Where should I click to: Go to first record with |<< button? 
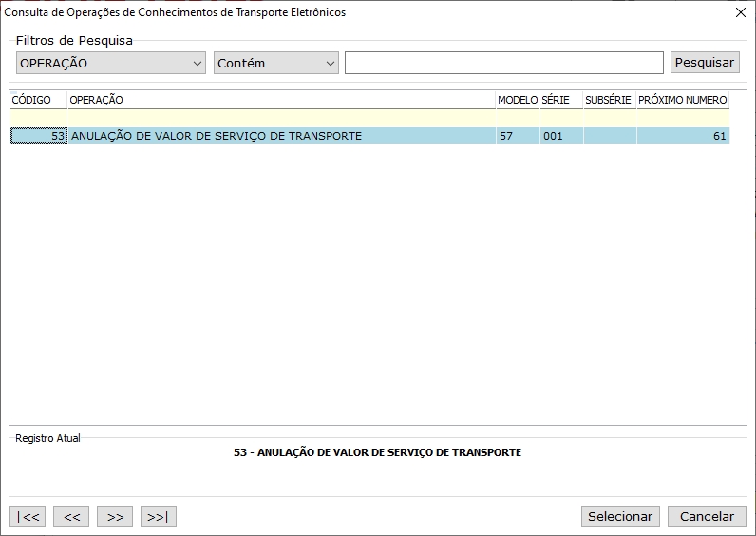28,517
